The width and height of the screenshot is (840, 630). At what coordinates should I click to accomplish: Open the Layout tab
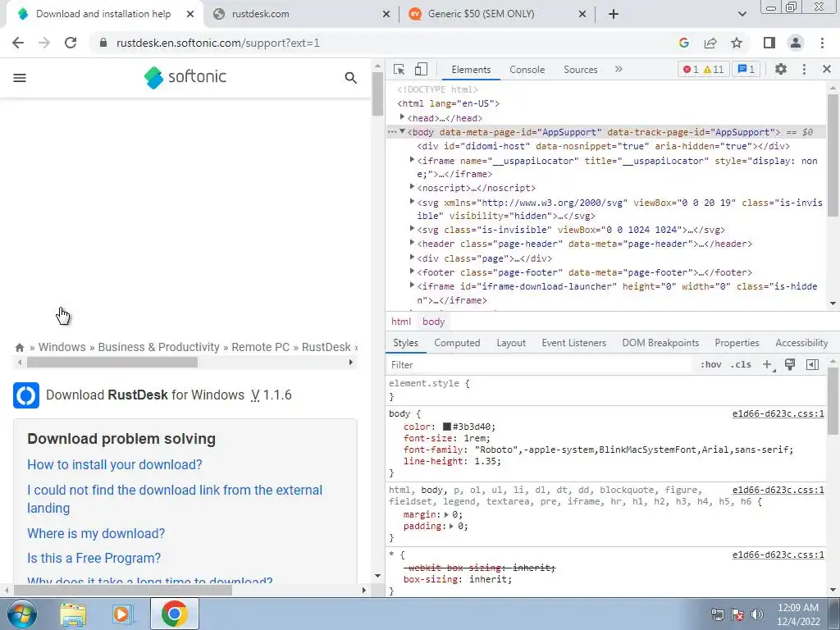511,343
